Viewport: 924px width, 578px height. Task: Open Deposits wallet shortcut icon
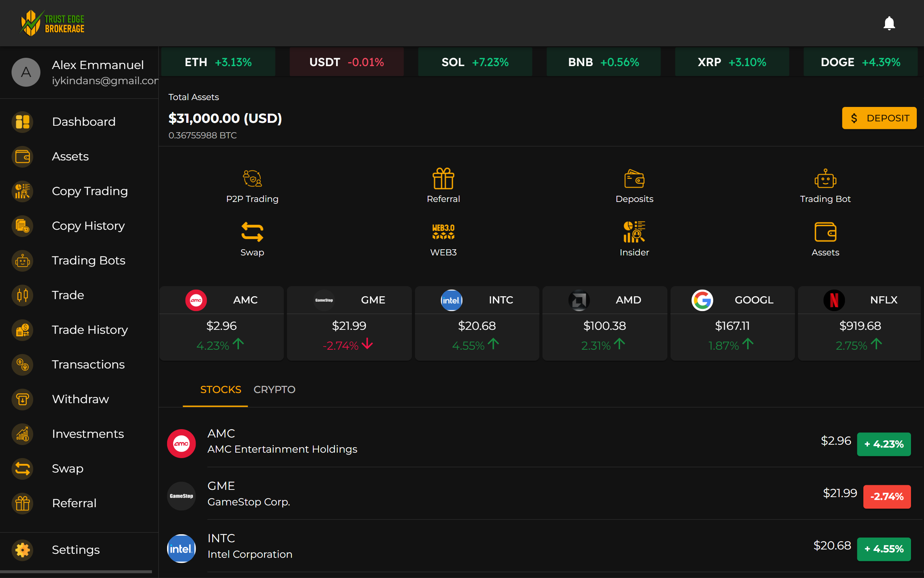(x=634, y=178)
